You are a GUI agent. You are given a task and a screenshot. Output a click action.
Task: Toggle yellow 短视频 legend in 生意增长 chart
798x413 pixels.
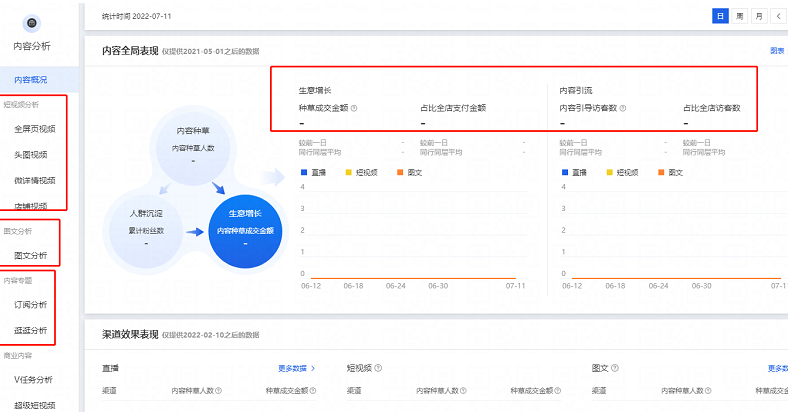pyautogui.click(x=362, y=173)
